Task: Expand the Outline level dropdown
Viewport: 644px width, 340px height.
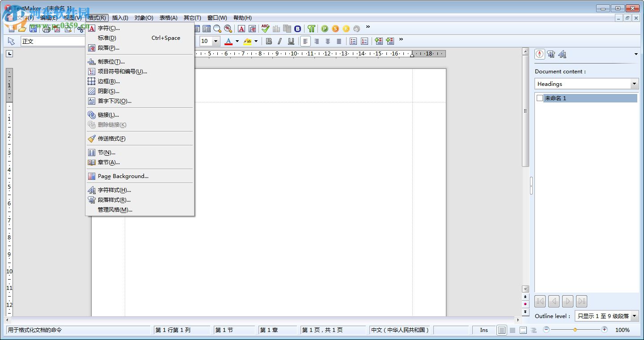Action: pyautogui.click(x=634, y=316)
